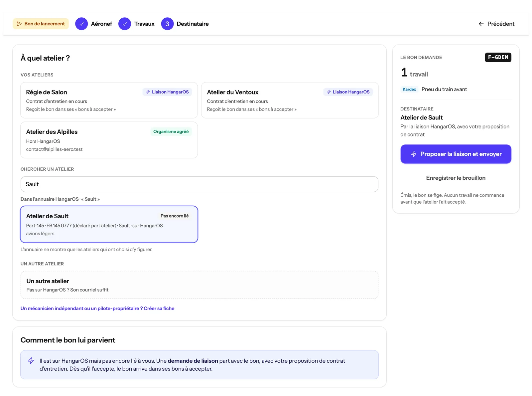The width and height of the screenshot is (532, 396).
Task: Click the Organisme agréé badge
Action: click(171, 131)
